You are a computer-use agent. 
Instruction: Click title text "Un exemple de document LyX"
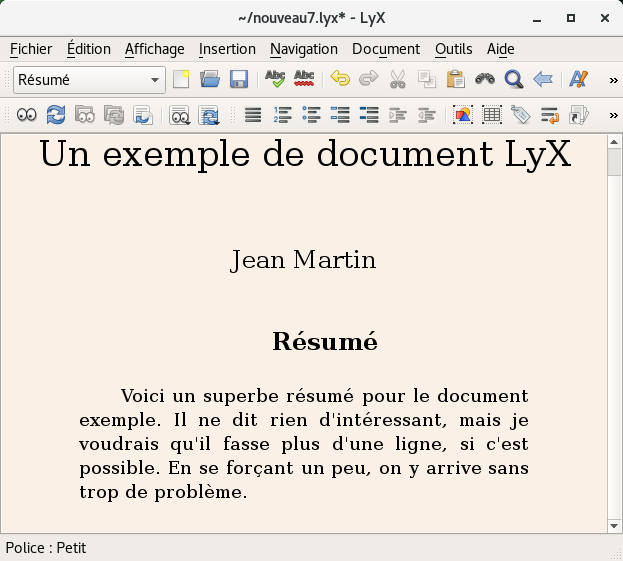(x=306, y=154)
